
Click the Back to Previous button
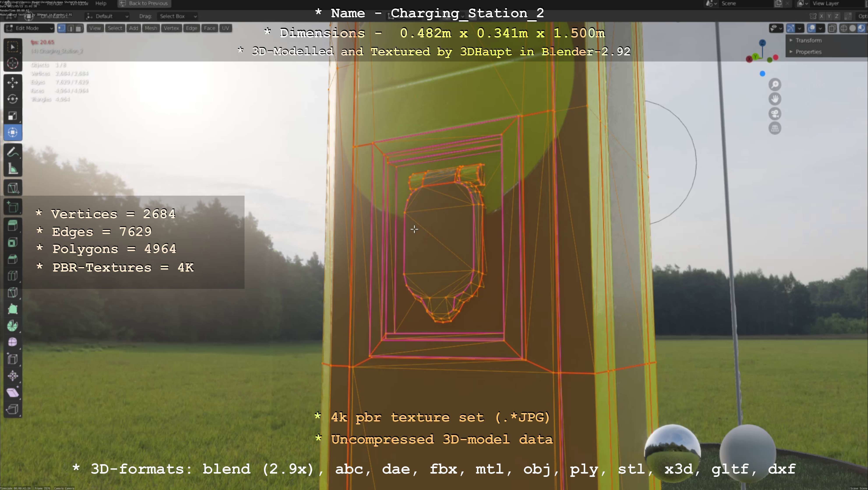144,3
